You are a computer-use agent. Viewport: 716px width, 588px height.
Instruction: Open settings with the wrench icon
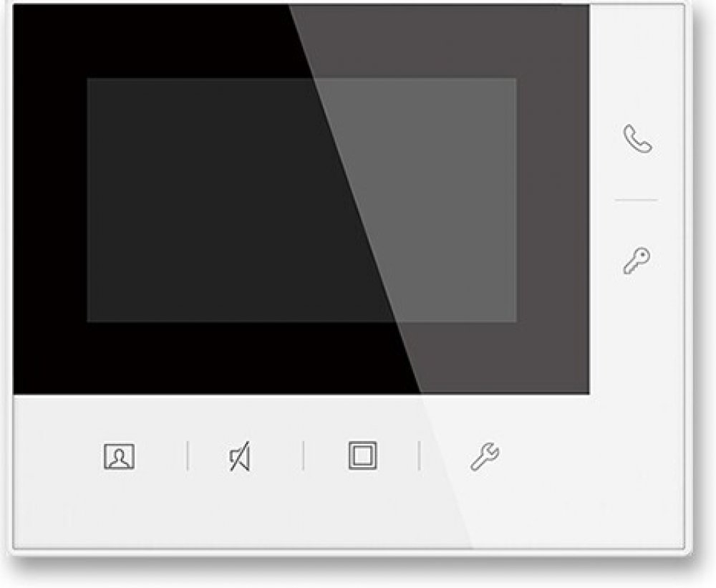(485, 456)
